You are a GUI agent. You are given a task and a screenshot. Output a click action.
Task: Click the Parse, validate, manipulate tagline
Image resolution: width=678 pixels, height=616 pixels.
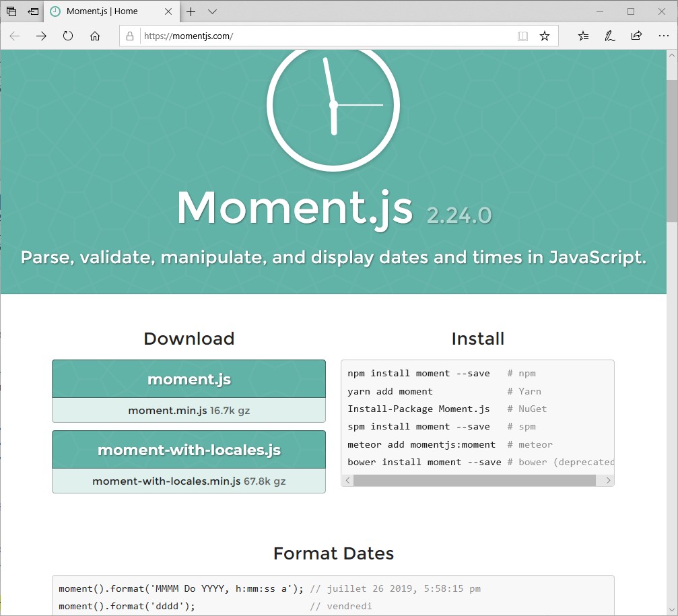(x=333, y=258)
